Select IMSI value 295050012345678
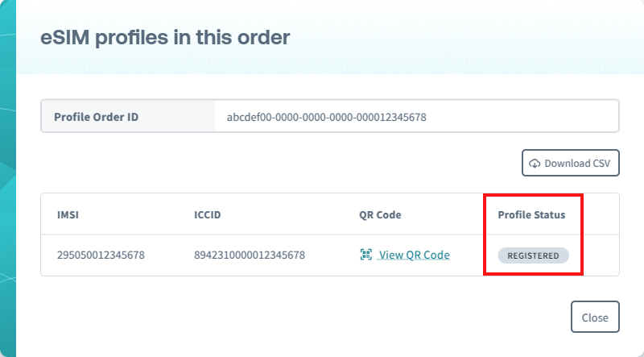 pos(101,255)
